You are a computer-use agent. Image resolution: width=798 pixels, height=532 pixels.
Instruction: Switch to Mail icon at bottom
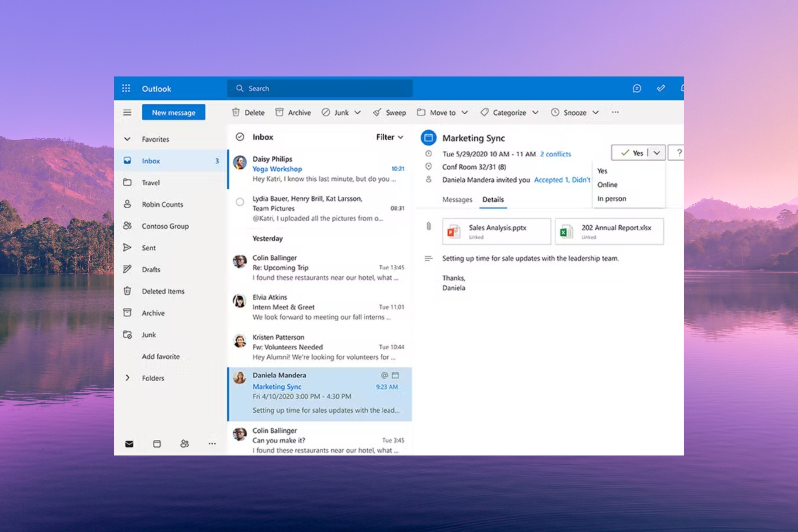pos(129,444)
